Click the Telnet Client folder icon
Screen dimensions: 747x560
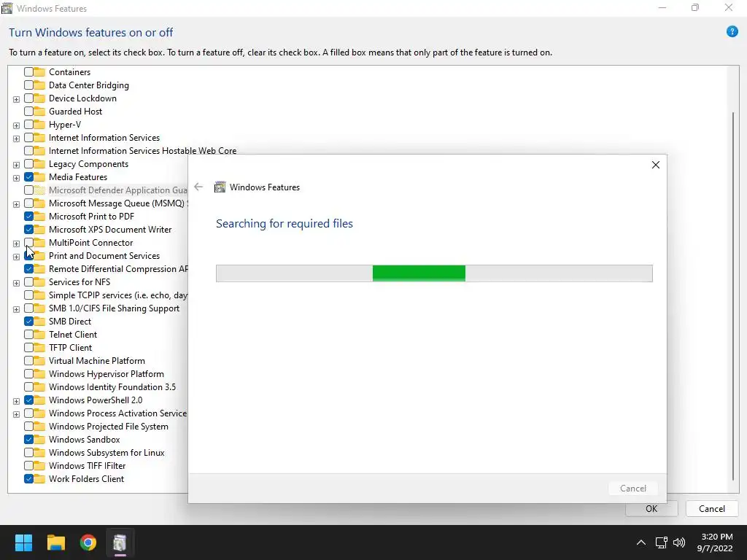click(39, 334)
